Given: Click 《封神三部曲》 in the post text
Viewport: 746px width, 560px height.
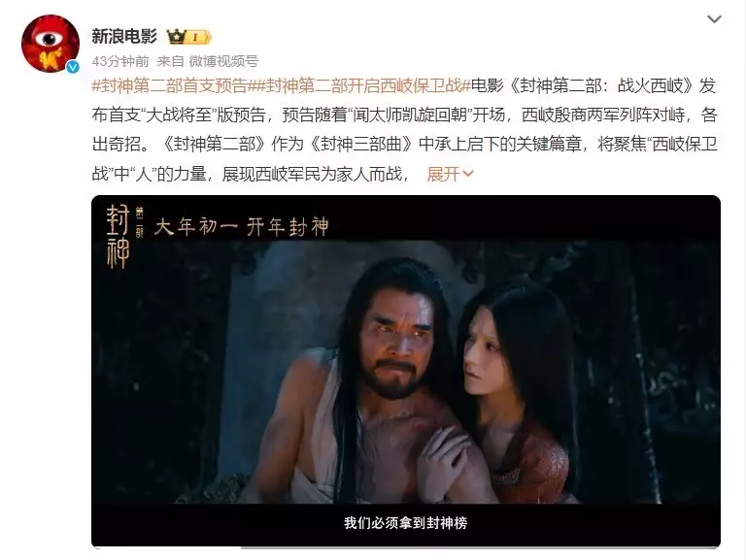Looking at the screenshot, I should 361,145.
